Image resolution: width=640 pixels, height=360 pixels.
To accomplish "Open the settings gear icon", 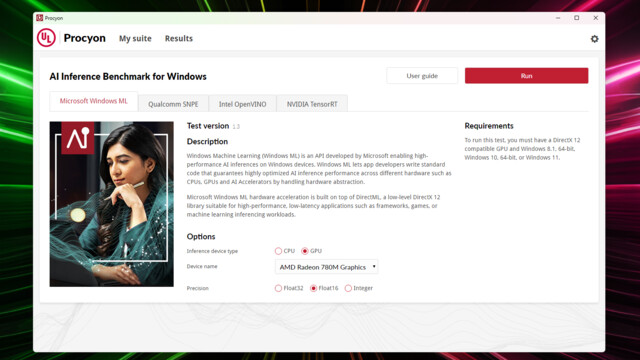I will (x=594, y=39).
